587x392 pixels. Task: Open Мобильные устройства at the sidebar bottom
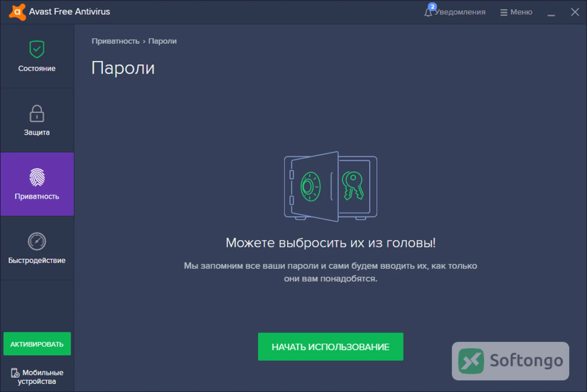click(37, 377)
